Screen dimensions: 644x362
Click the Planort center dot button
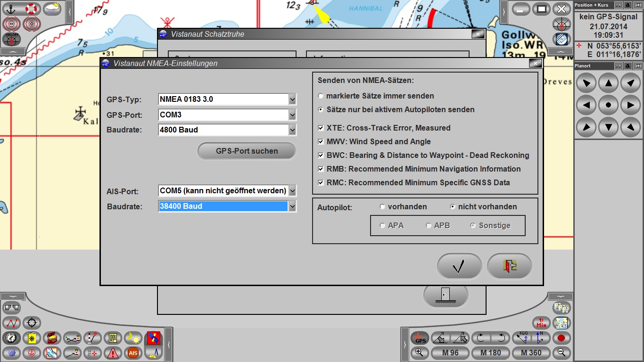609,105
